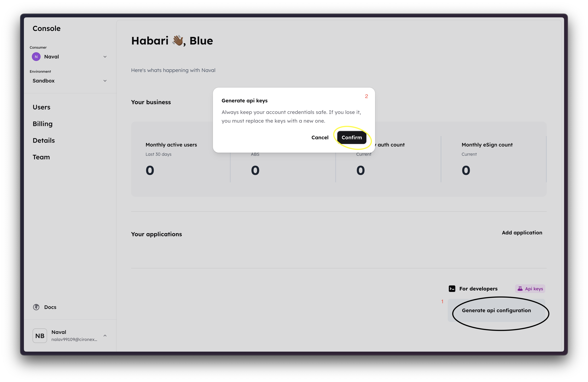This screenshot has height=382, width=588.
Task: Select the Billing menu item
Action: [42, 124]
